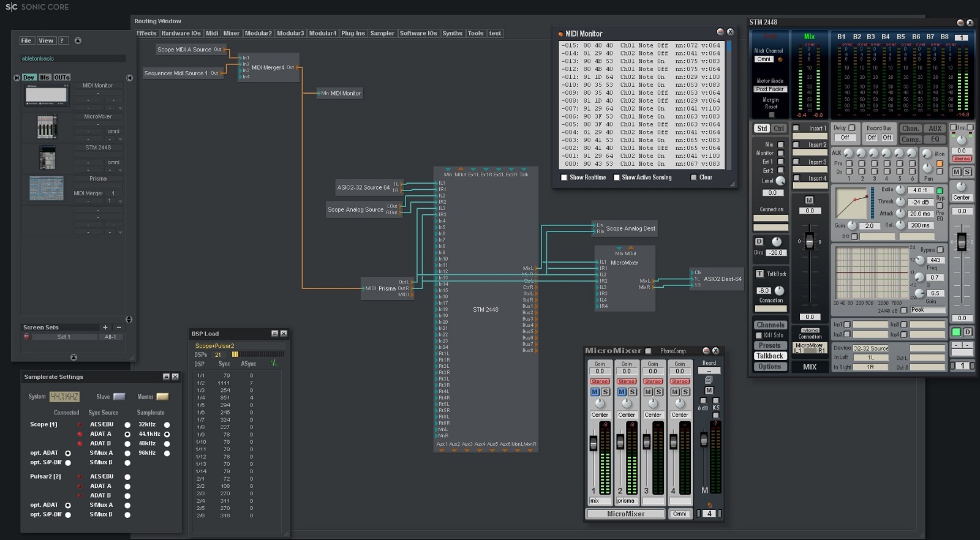Viewport: 980px width, 540px height.
Task: Switch to the Ctrl view button
Action: click(778, 129)
